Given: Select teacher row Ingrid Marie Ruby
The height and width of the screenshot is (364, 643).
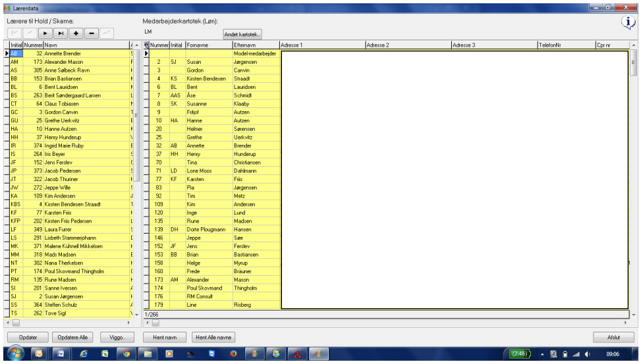Looking at the screenshot, I should (70, 145).
